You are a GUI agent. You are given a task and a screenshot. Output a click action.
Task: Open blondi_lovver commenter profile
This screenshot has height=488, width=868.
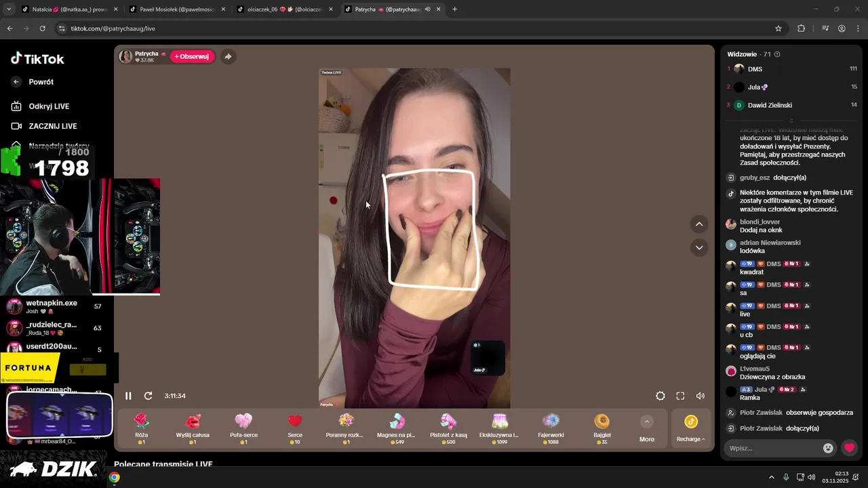pos(759,222)
